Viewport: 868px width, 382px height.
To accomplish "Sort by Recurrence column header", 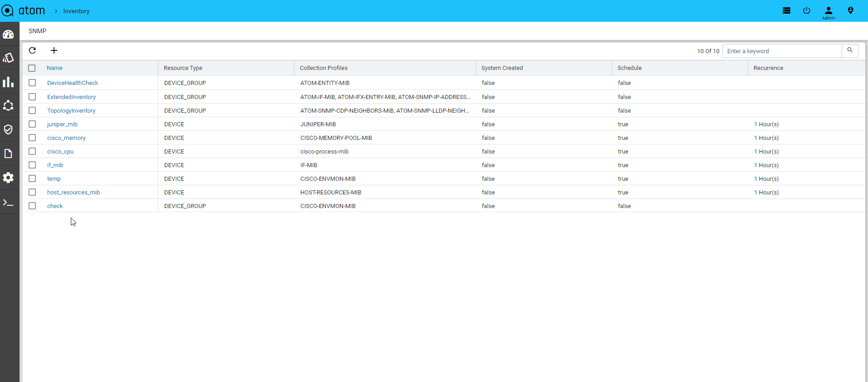I will 768,68.
